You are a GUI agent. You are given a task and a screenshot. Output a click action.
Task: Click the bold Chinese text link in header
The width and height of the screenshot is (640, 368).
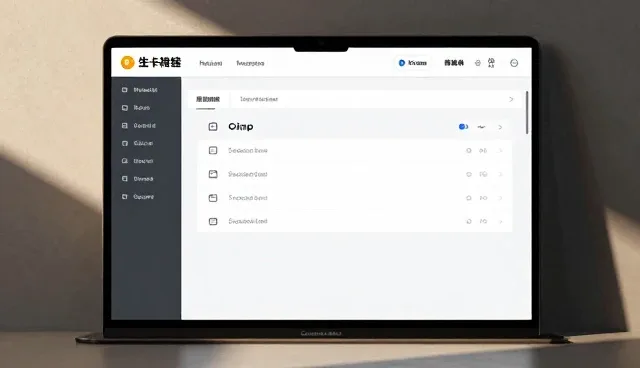454,63
